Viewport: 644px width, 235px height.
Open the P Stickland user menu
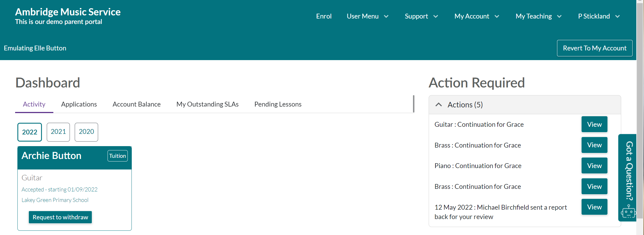click(x=599, y=16)
